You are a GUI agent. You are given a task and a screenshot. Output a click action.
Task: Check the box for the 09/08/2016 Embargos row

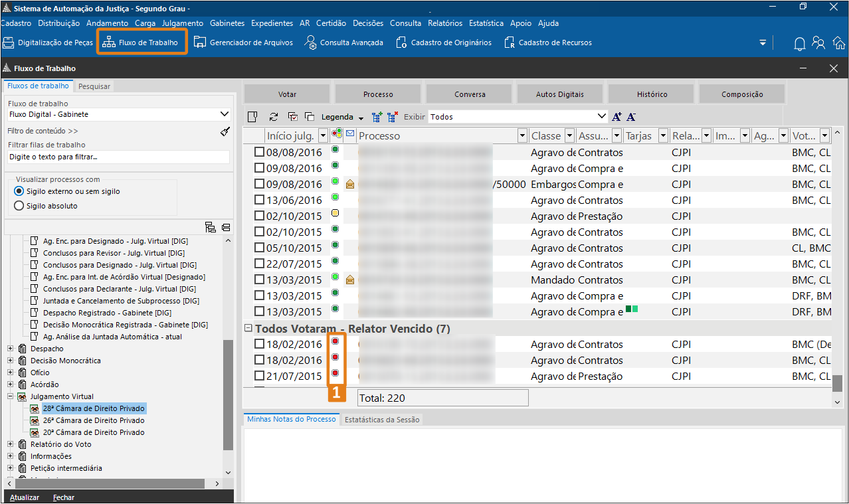pyautogui.click(x=260, y=185)
